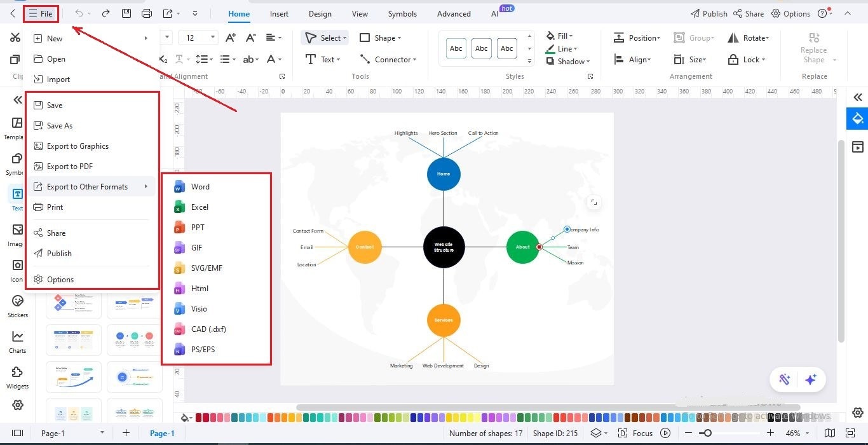Click the redo arrow icon

105,13
